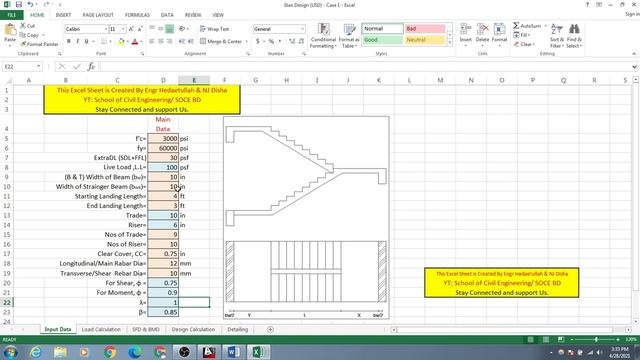Screen dimensions: 640x360
Task: Select cell with f'c value 3000
Action: pyautogui.click(x=163, y=138)
